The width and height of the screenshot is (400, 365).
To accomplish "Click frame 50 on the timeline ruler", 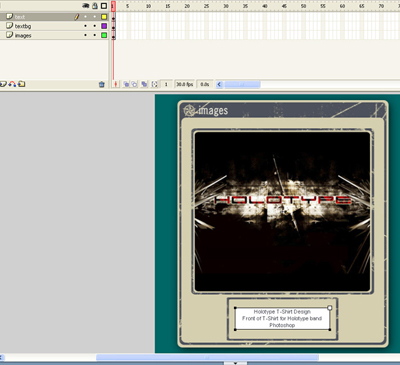I will (x=303, y=6).
